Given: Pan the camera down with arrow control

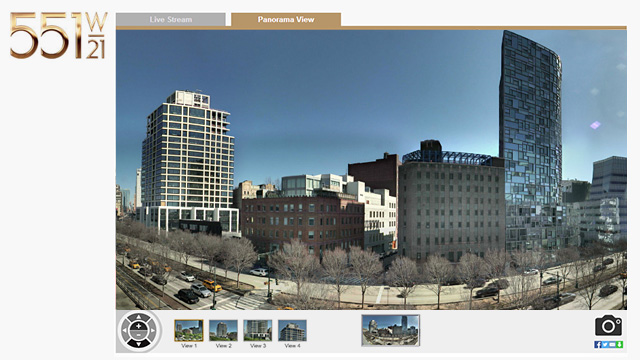Looking at the screenshot, I should pyautogui.click(x=139, y=344).
